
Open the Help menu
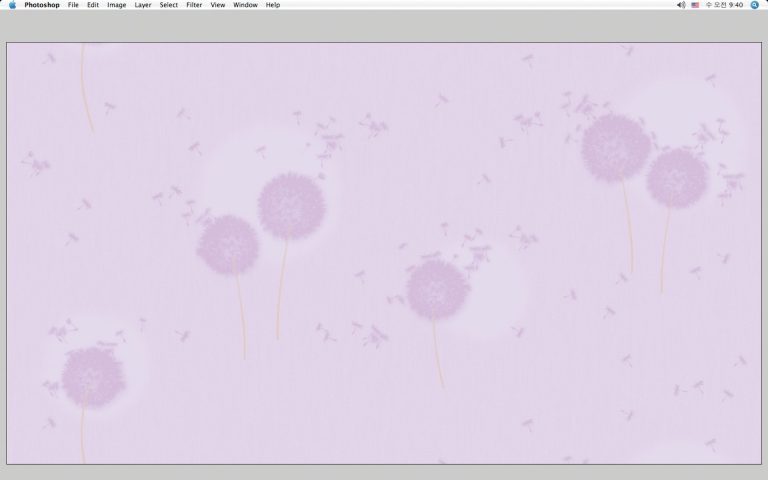(x=273, y=5)
